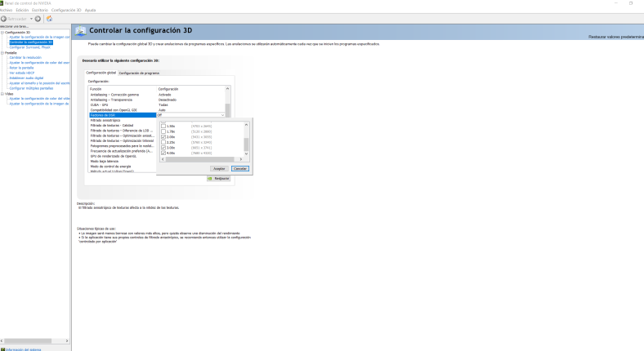
Task: Click the Restaurar button below settings list
Action: pyautogui.click(x=218, y=179)
